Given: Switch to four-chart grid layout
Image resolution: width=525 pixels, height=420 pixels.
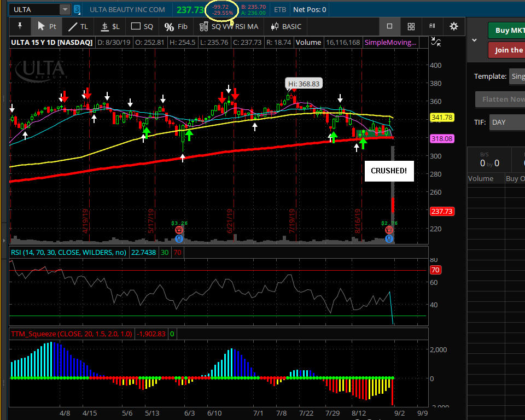Looking at the screenshot, I should (x=411, y=26).
